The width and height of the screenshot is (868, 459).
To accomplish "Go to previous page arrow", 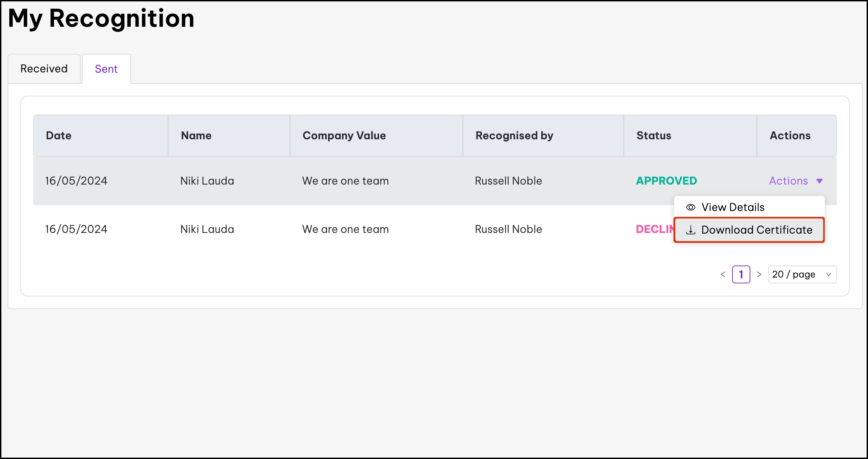I will [x=723, y=274].
